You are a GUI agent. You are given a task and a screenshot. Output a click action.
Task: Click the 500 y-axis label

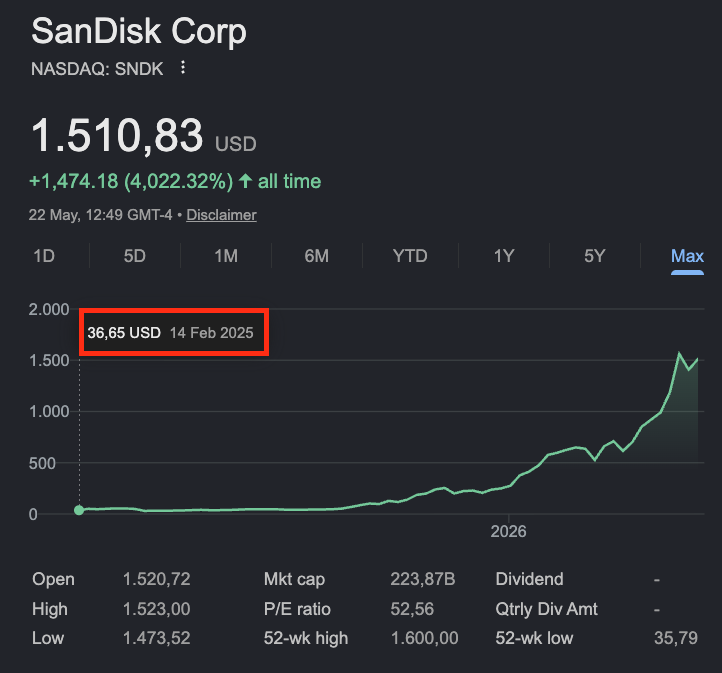click(42, 463)
